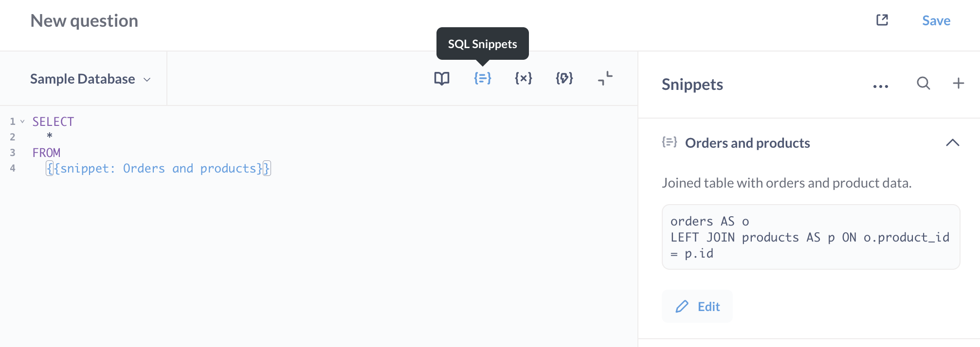980x347 pixels.
Task: Open the Sample Database selector
Action: click(x=91, y=78)
